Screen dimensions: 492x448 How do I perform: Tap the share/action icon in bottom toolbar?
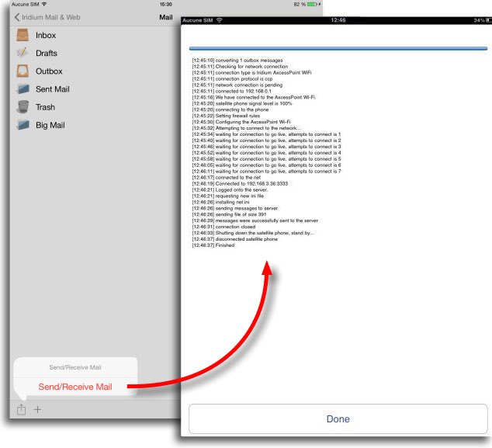click(x=21, y=409)
